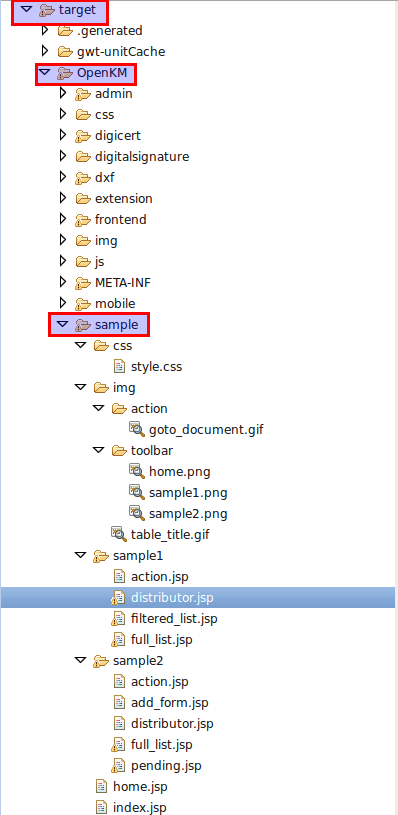398x815 pixels.
Task: Click the META-INF folder icon
Action: 82,282
